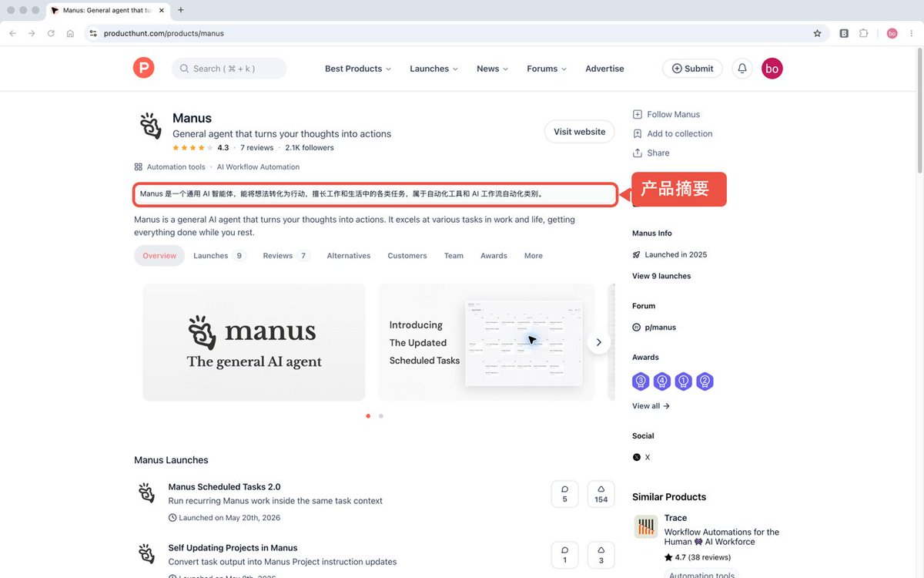
Task: Open the View all awards link
Action: 651,406
